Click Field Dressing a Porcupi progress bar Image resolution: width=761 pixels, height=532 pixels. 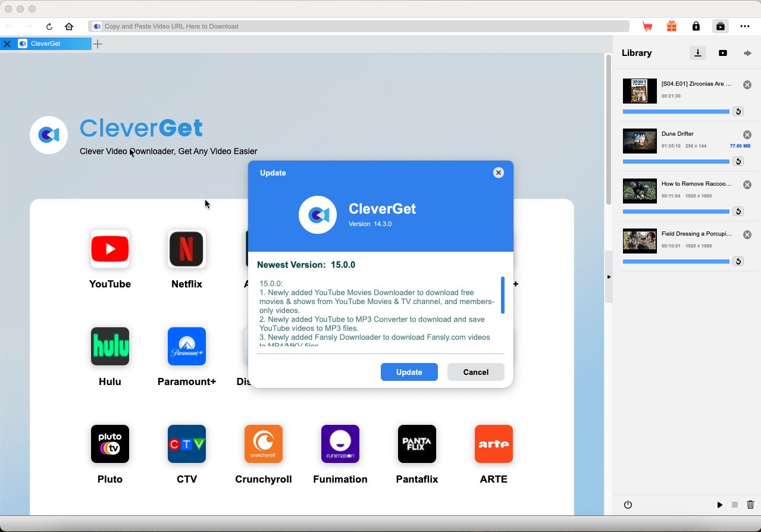click(x=676, y=261)
